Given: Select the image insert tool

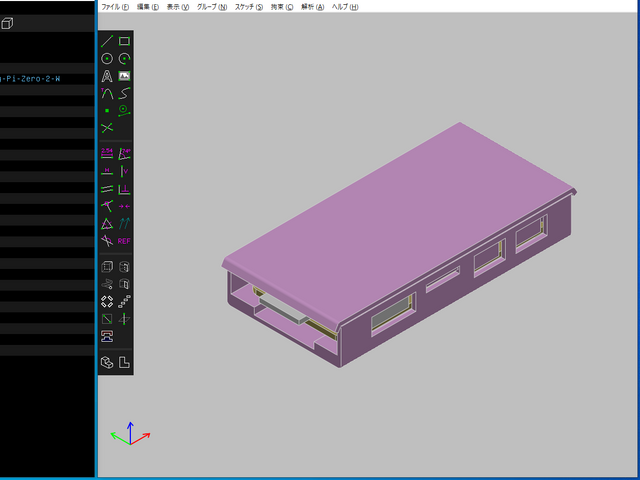Looking at the screenshot, I should (124, 76).
